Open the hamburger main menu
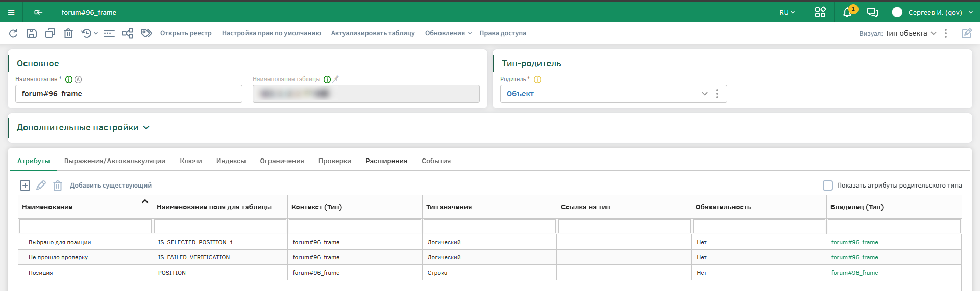 [11, 12]
